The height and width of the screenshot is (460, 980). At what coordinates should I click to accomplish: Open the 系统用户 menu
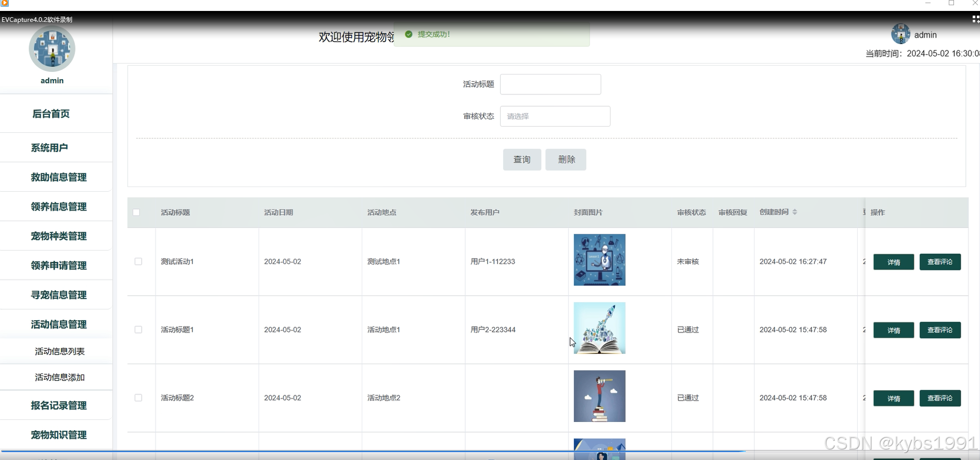click(x=49, y=147)
